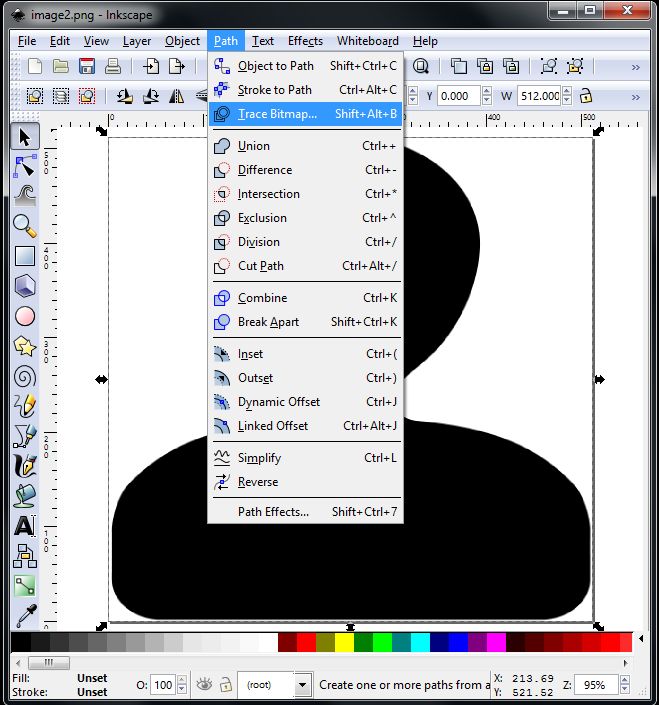This screenshot has height=705, width=659.
Task: Open the Effects menu
Action: coord(305,41)
